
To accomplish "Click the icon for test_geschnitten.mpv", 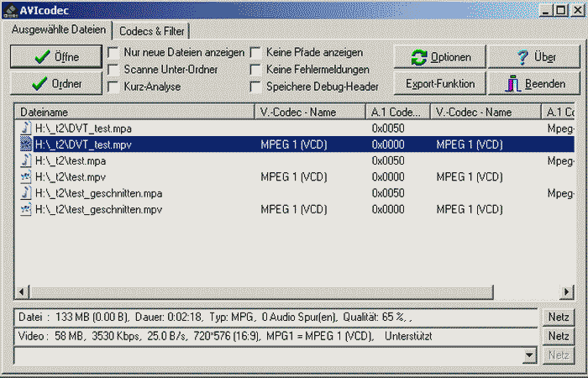I will 26,208.
